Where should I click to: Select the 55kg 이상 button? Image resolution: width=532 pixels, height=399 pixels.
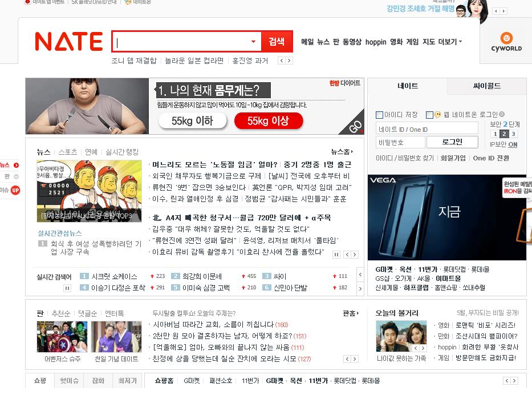pyautogui.click(x=268, y=121)
